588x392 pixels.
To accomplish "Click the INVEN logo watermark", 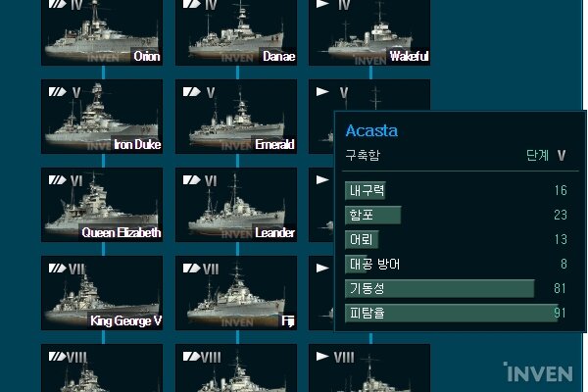I will click(538, 372).
